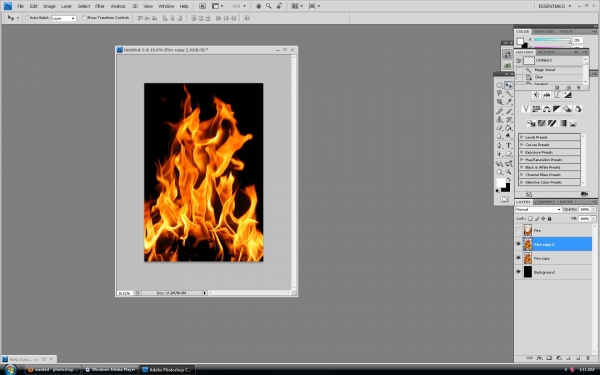Open the Filter menu

pyautogui.click(x=100, y=6)
